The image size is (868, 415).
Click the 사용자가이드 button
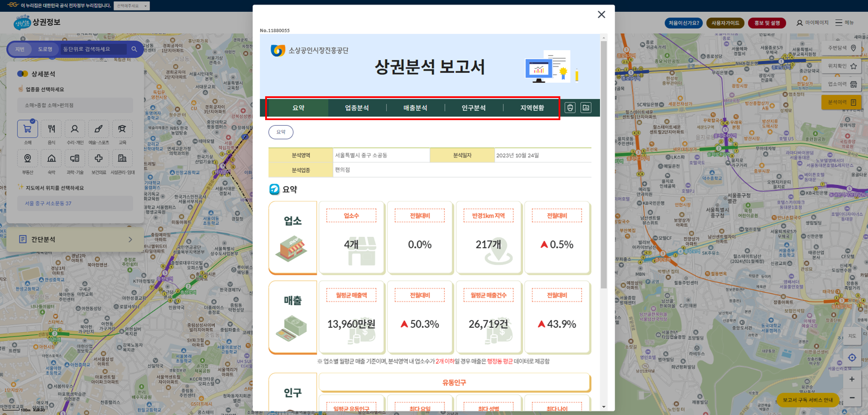(x=724, y=23)
